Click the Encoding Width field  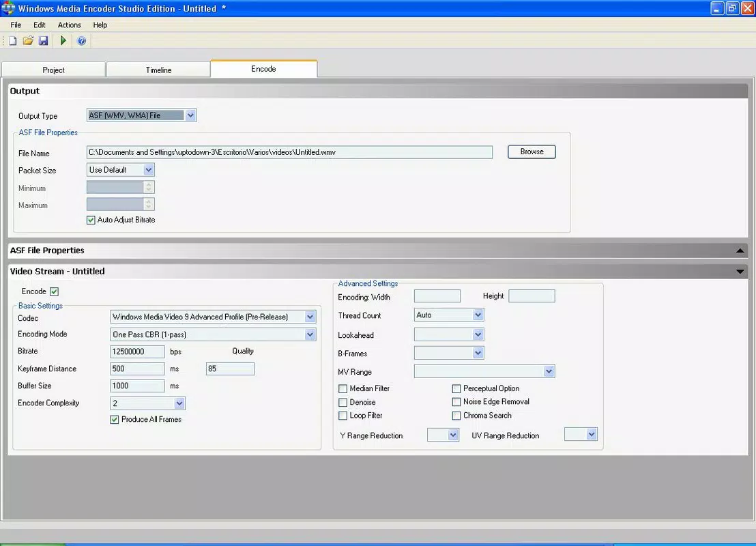437,296
